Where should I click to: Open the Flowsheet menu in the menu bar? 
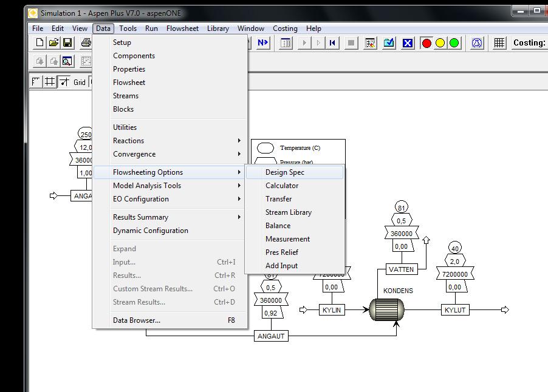(182, 29)
